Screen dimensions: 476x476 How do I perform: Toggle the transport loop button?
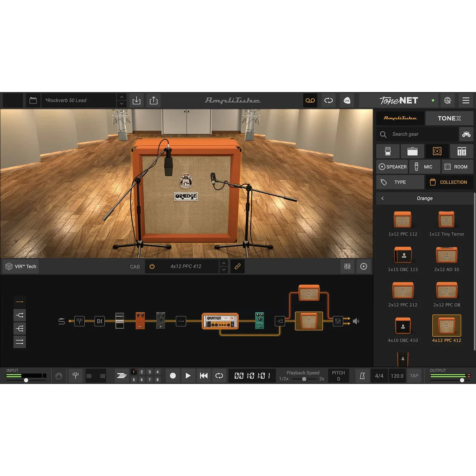219,376
